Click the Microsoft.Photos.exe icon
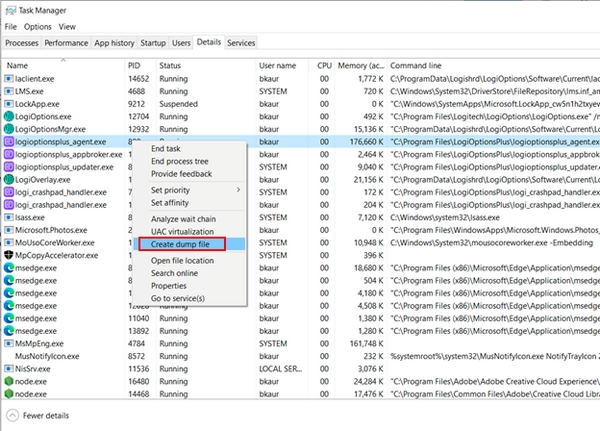 [x=8, y=230]
